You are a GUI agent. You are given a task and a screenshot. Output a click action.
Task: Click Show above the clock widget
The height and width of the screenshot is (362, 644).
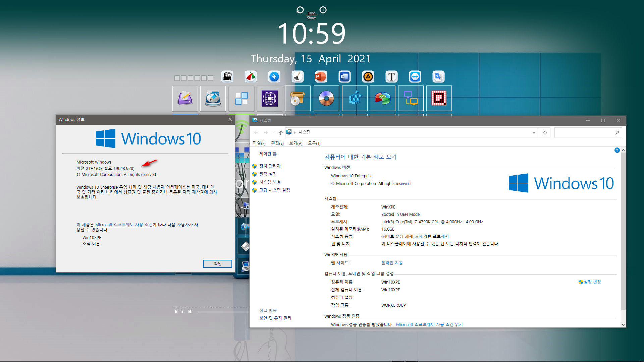click(x=311, y=18)
